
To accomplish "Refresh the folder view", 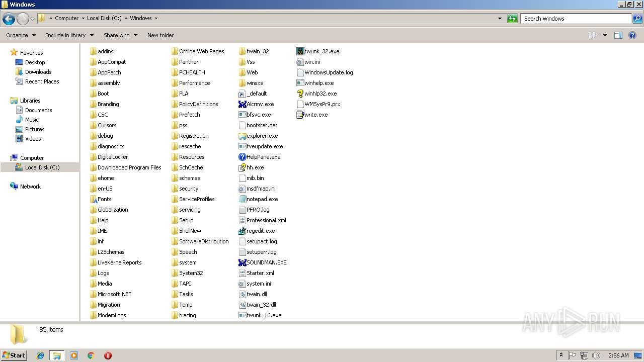I will click(x=512, y=19).
